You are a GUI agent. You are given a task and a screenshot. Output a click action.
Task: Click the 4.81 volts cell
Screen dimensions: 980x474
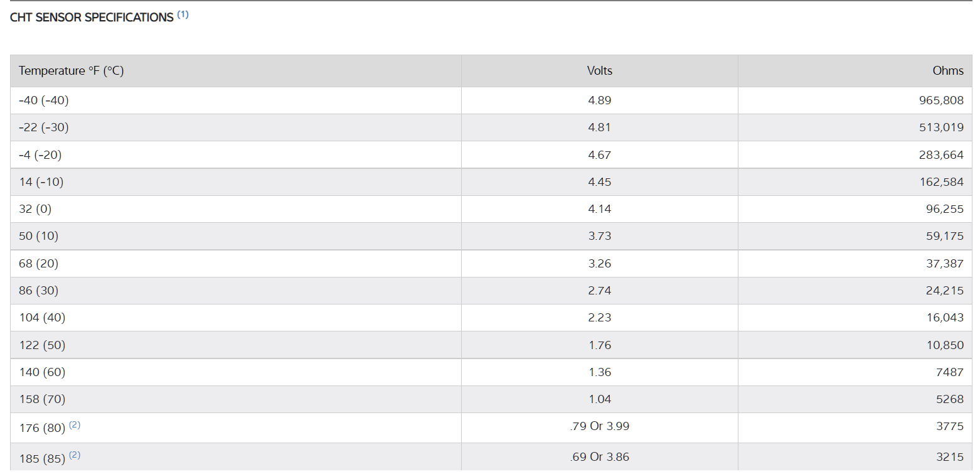coord(599,127)
